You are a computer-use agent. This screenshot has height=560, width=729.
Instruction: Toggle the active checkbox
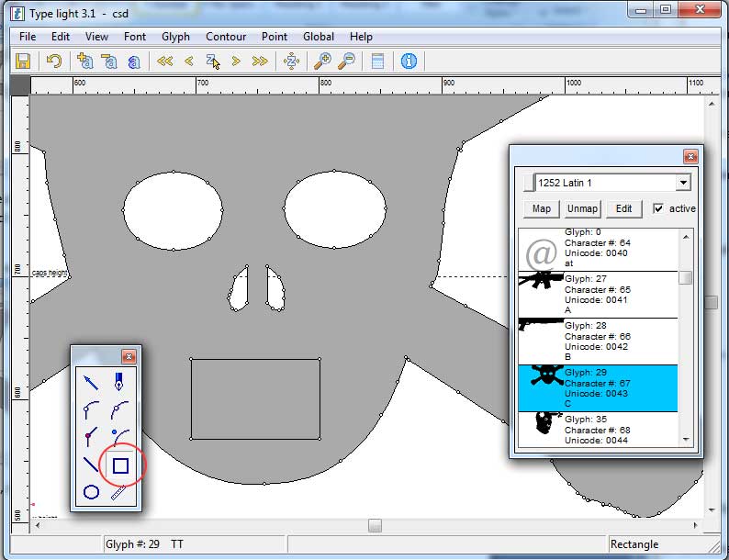pyautogui.click(x=657, y=208)
